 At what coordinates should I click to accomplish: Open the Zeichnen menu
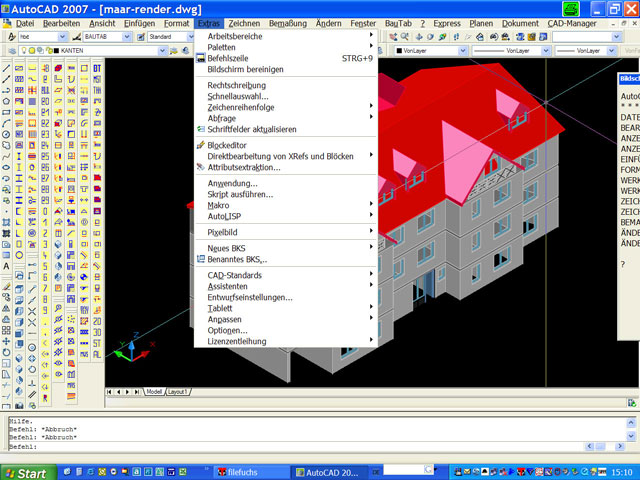[244, 24]
